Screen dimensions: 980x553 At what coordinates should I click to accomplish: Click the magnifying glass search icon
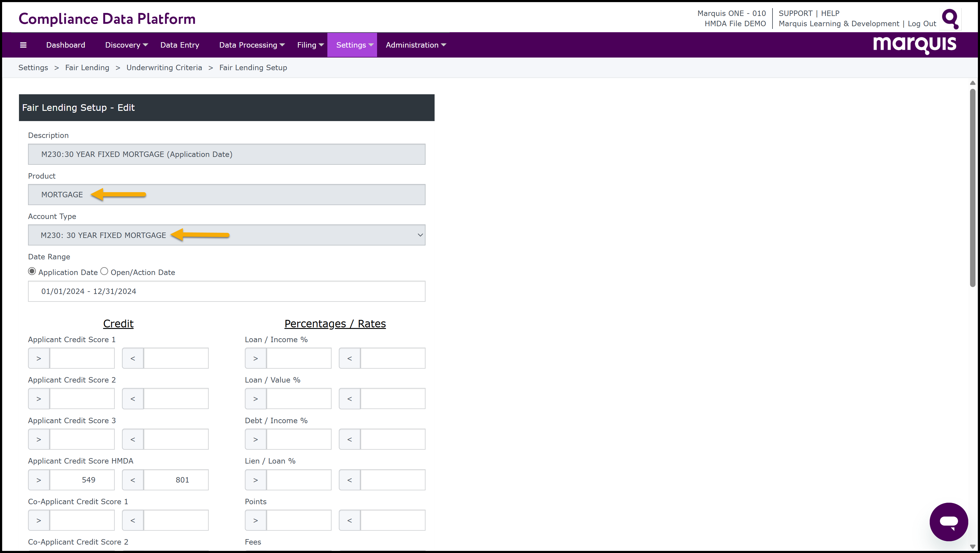(950, 19)
